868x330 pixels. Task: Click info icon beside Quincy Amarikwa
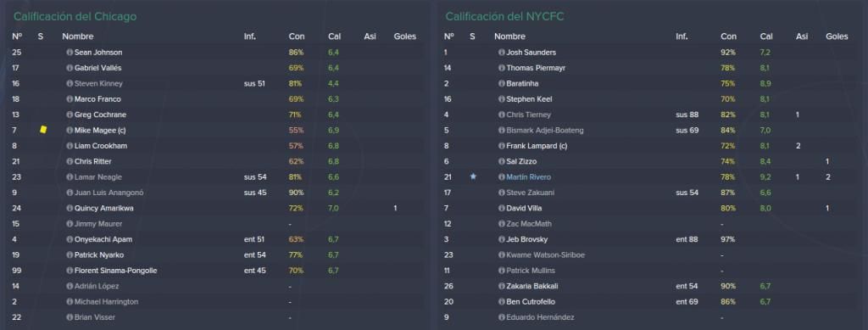point(70,208)
